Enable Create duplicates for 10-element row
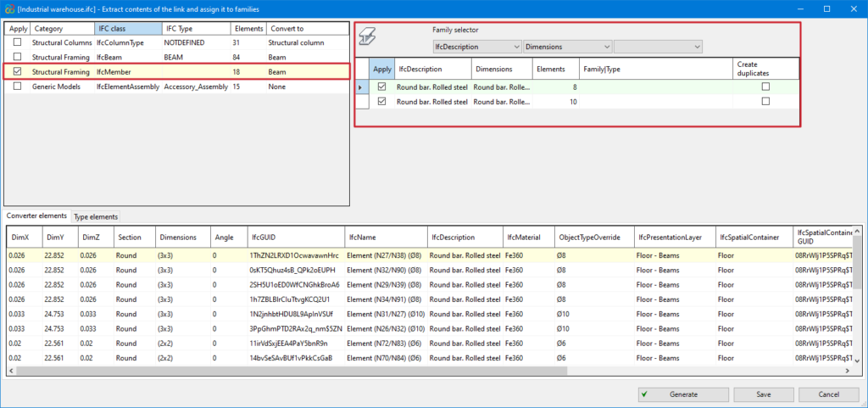 pyautogui.click(x=765, y=102)
